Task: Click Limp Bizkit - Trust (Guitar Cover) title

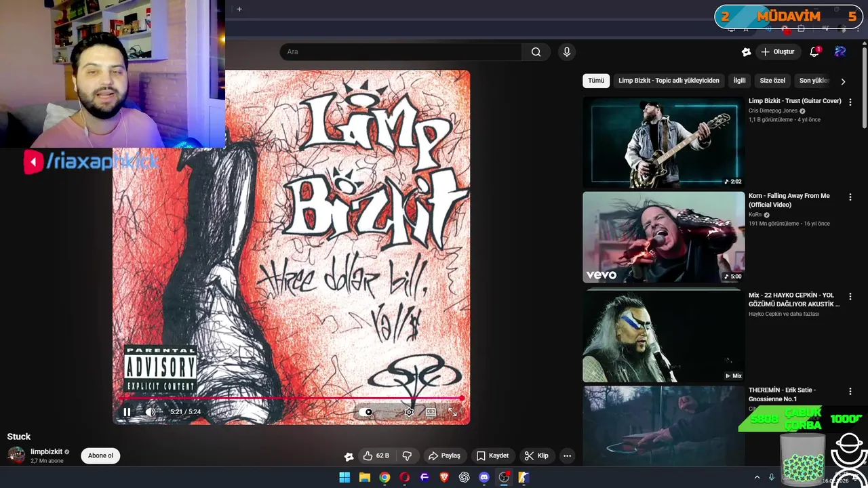Action: coord(795,101)
